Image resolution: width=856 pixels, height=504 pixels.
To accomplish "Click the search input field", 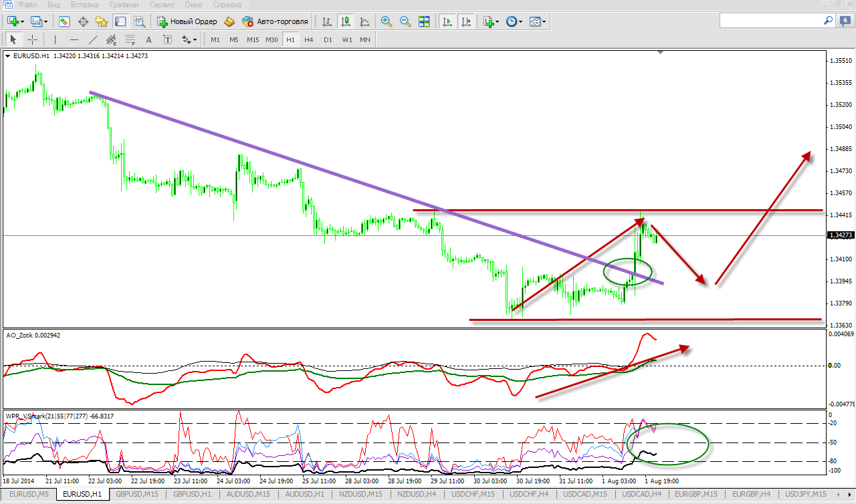I will 769,21.
